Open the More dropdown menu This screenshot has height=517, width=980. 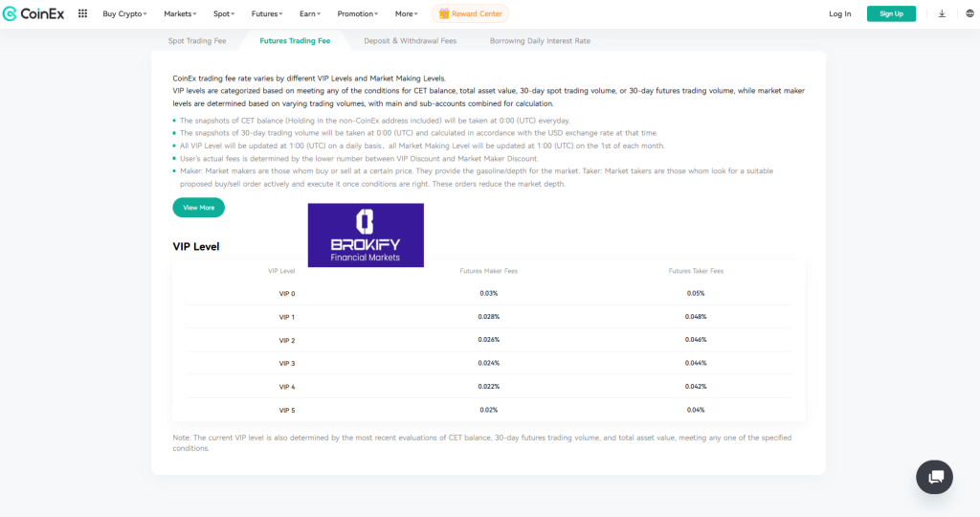pyautogui.click(x=407, y=14)
